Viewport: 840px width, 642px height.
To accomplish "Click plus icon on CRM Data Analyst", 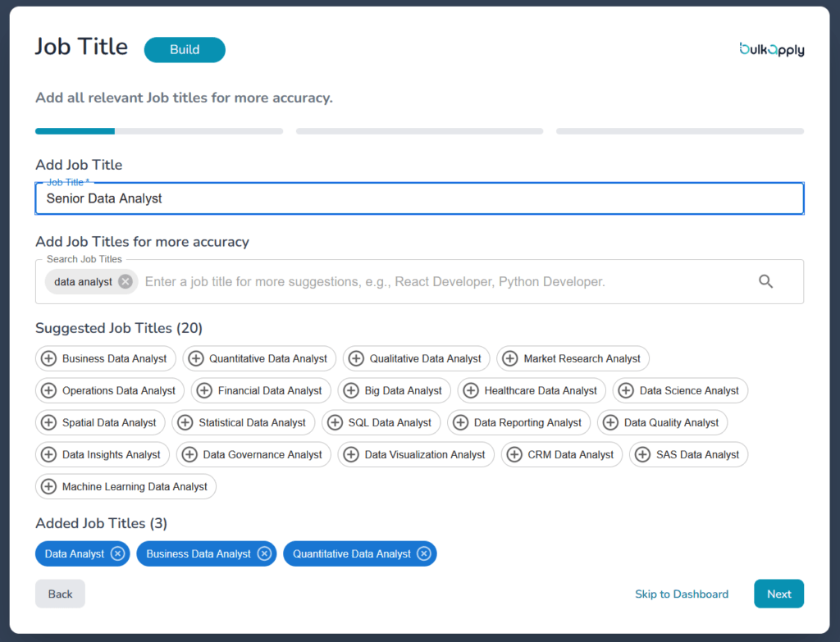I will tap(514, 454).
